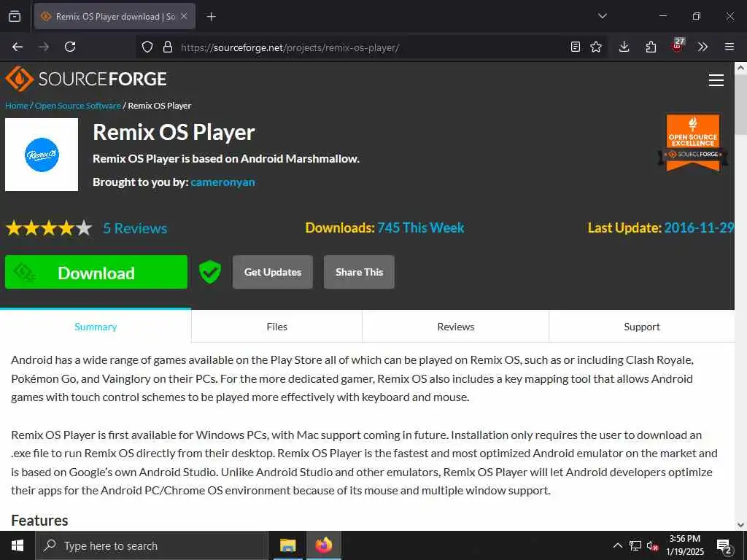Bookmark this page with star icon

click(596, 47)
